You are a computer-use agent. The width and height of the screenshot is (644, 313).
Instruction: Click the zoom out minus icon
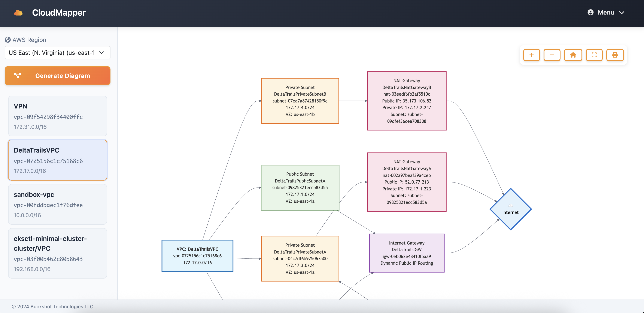pos(552,55)
